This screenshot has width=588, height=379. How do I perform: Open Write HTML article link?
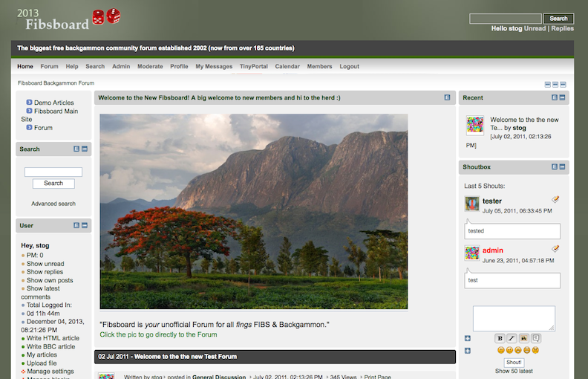53,337
